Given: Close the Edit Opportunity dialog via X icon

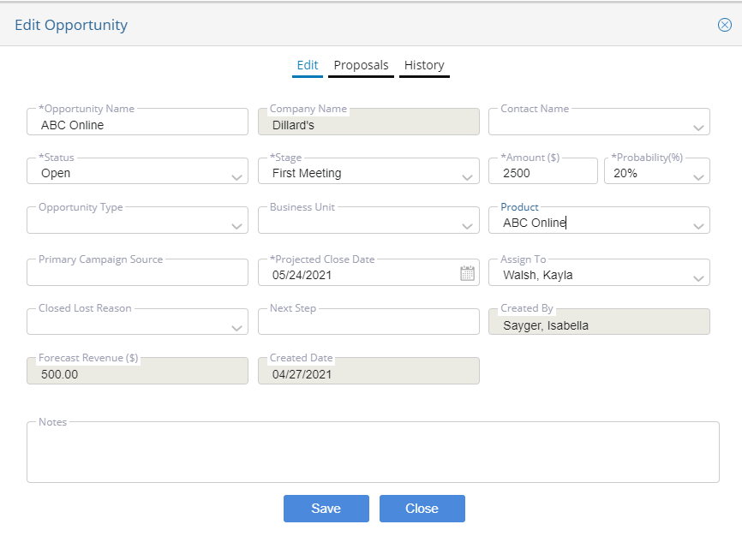Looking at the screenshot, I should click(x=725, y=25).
